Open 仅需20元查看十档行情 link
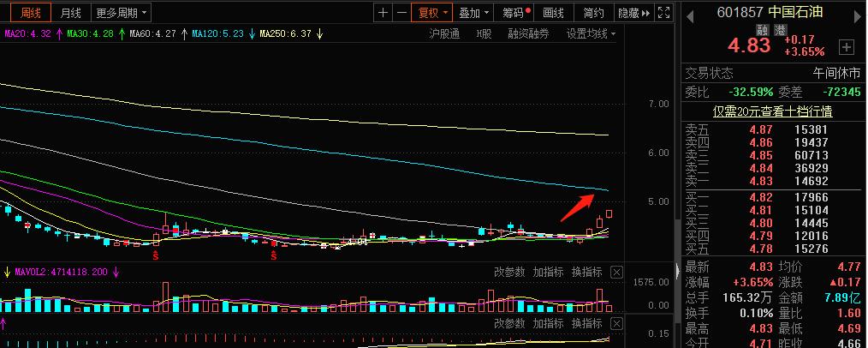The image size is (868, 348). pos(773,111)
